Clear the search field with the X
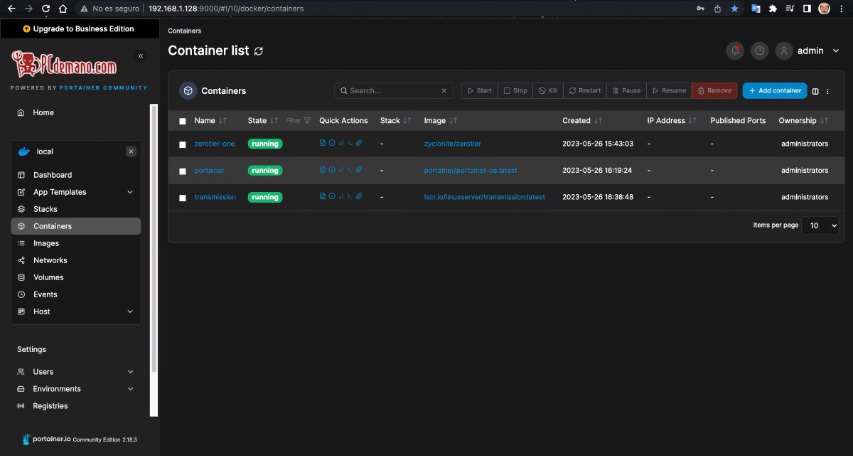This screenshot has height=456, width=853. [x=444, y=91]
